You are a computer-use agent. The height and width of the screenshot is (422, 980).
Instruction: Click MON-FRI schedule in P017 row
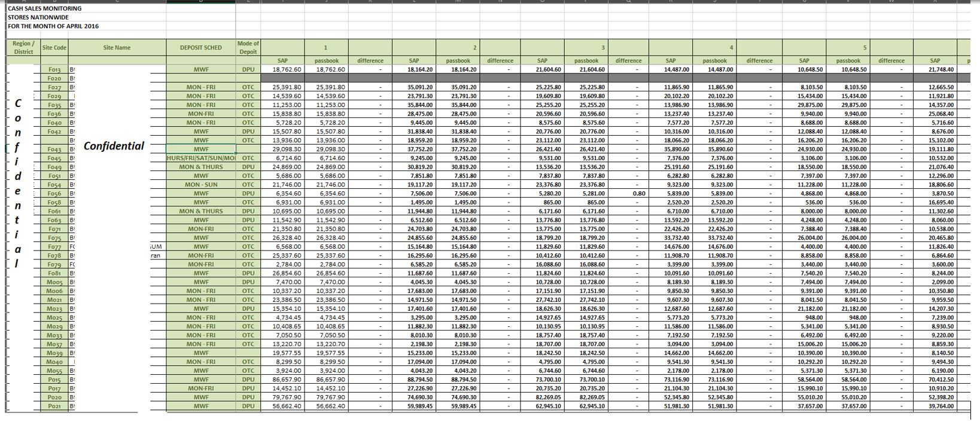point(201,389)
